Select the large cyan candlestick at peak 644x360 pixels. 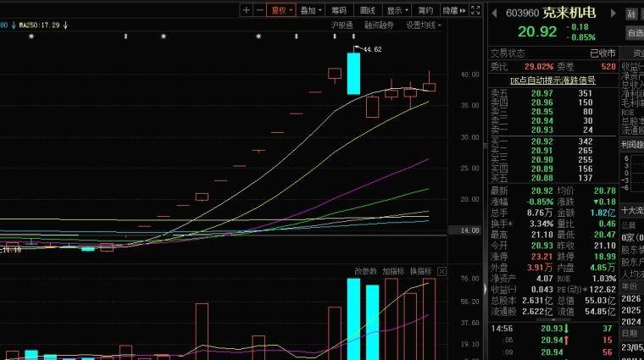click(x=353, y=74)
